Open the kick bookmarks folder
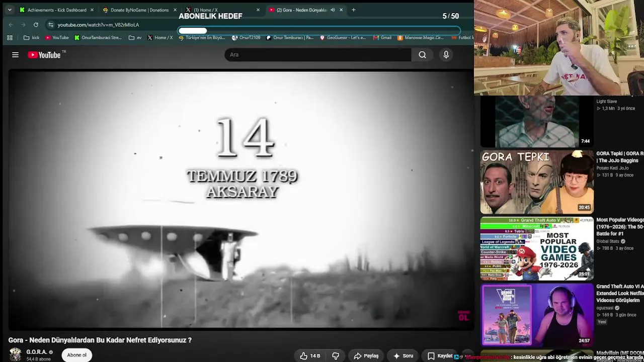Viewport: 644px width, 362px height. click(x=32, y=37)
